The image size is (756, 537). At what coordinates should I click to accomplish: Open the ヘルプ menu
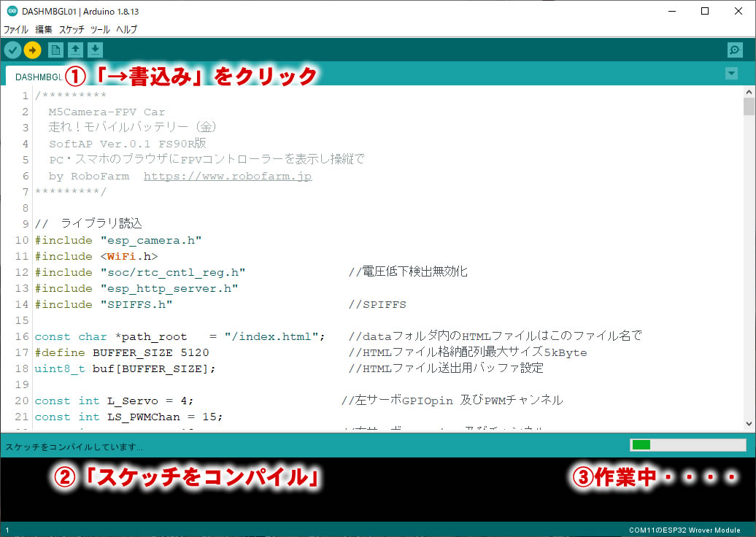(x=126, y=29)
